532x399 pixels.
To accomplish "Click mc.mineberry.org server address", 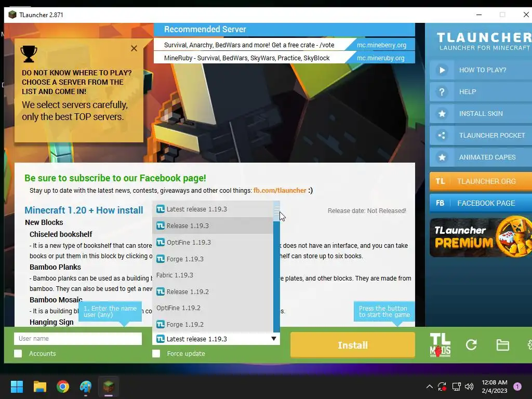I will 381,45.
